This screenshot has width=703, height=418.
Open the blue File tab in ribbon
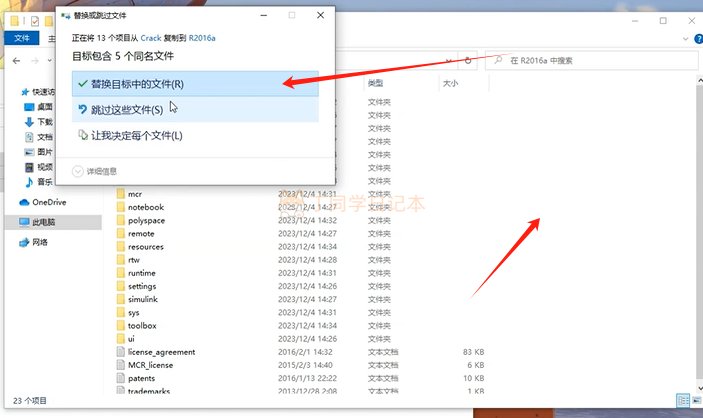coord(21,38)
